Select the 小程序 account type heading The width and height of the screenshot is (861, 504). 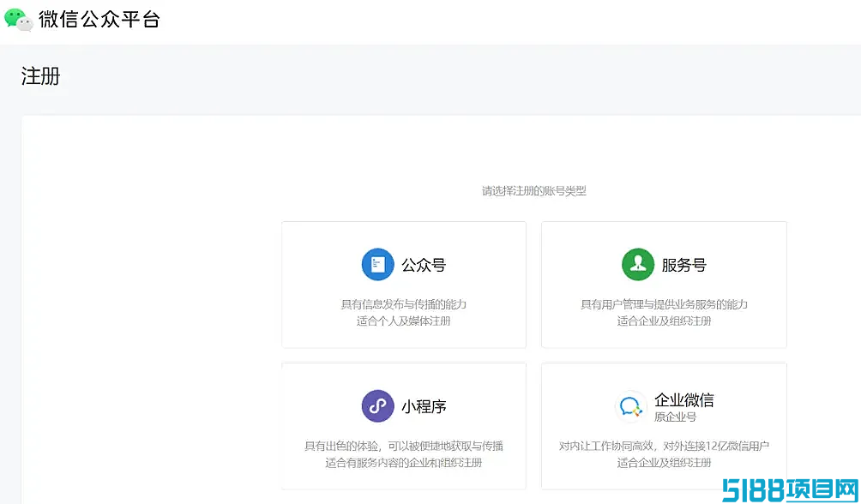click(x=424, y=407)
